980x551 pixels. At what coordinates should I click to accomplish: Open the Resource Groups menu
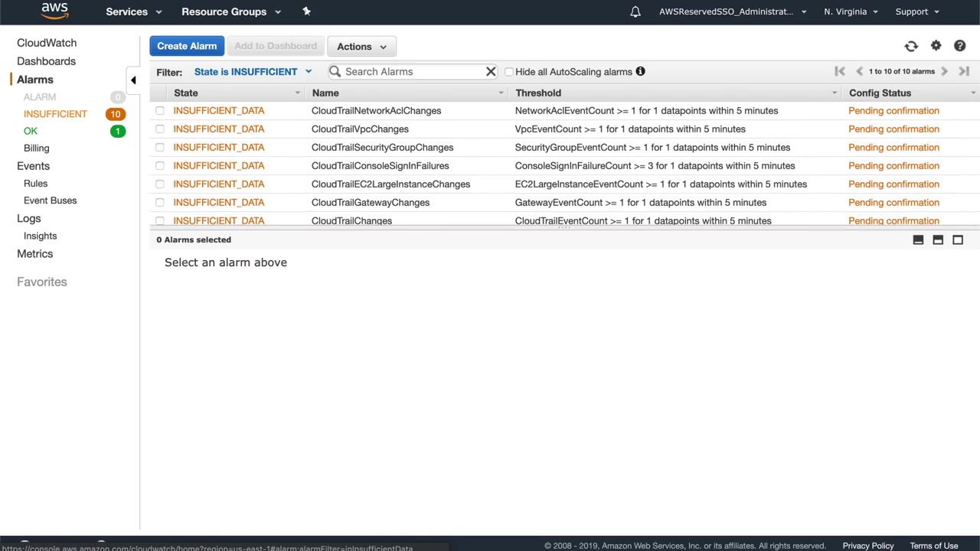[x=230, y=11]
